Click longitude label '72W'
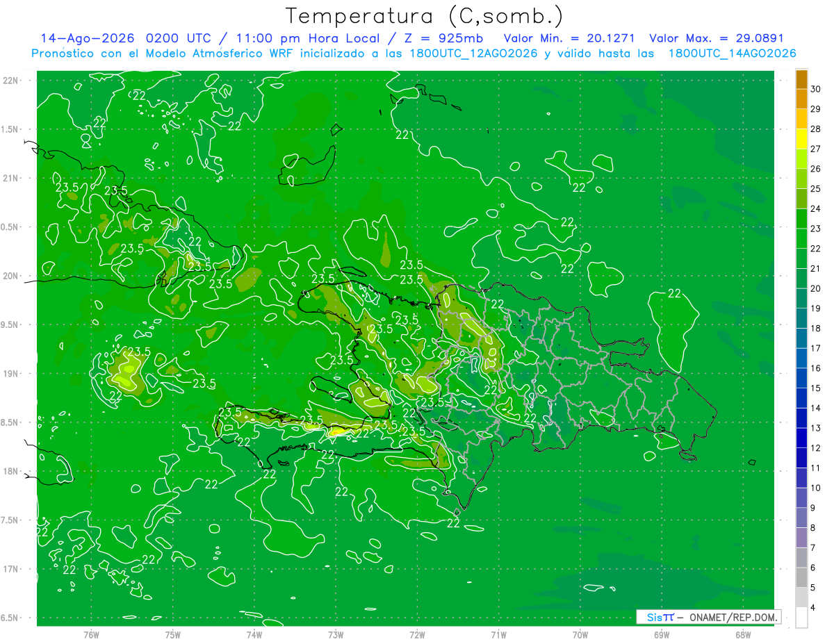 point(417,635)
